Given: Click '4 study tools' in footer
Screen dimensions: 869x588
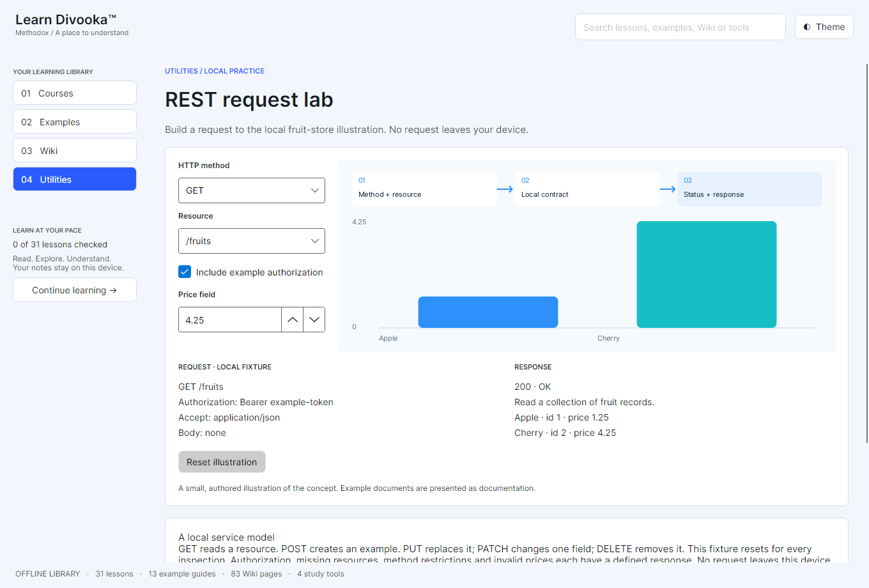Looking at the screenshot, I should (x=321, y=574).
